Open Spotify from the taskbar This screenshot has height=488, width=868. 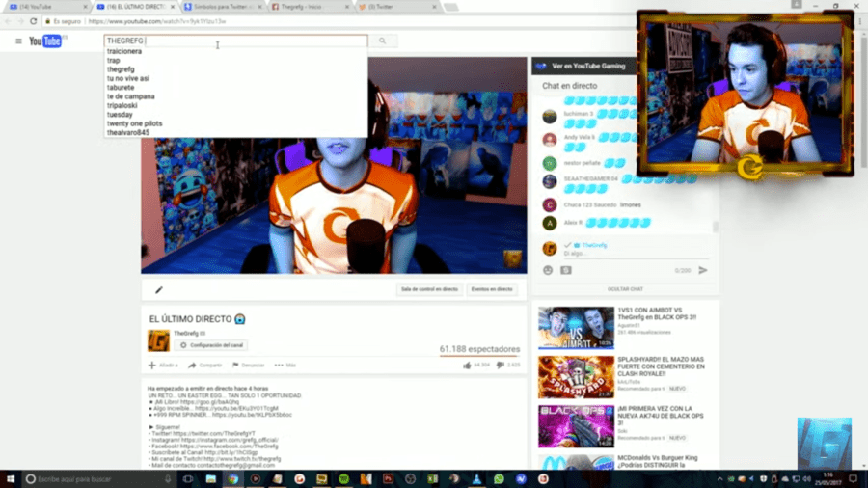click(x=343, y=479)
